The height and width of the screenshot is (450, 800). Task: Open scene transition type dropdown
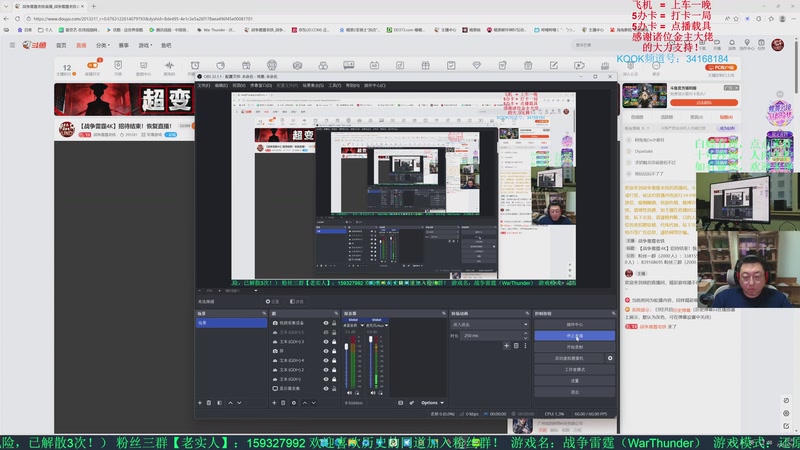pyautogui.click(x=489, y=324)
